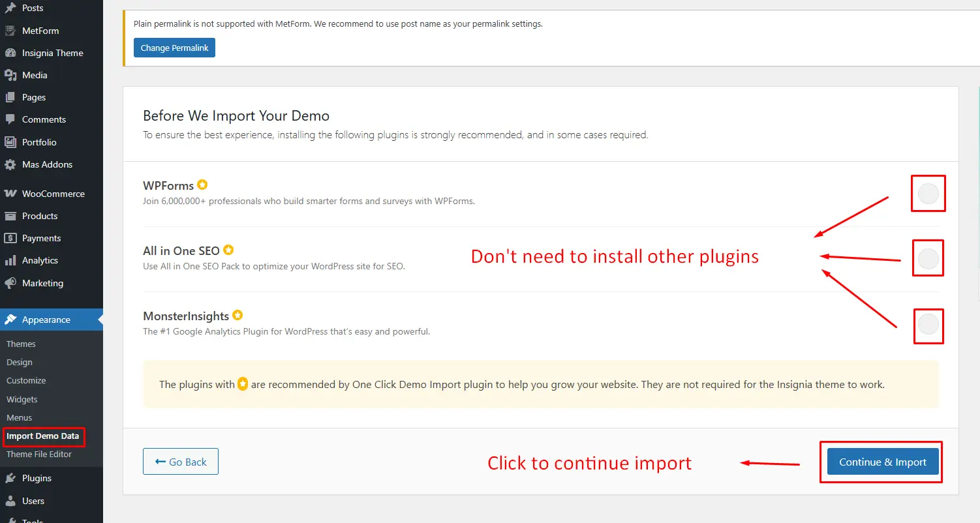980x523 pixels.
Task: Enable the WPForms plugin toggle
Action: 928,194
